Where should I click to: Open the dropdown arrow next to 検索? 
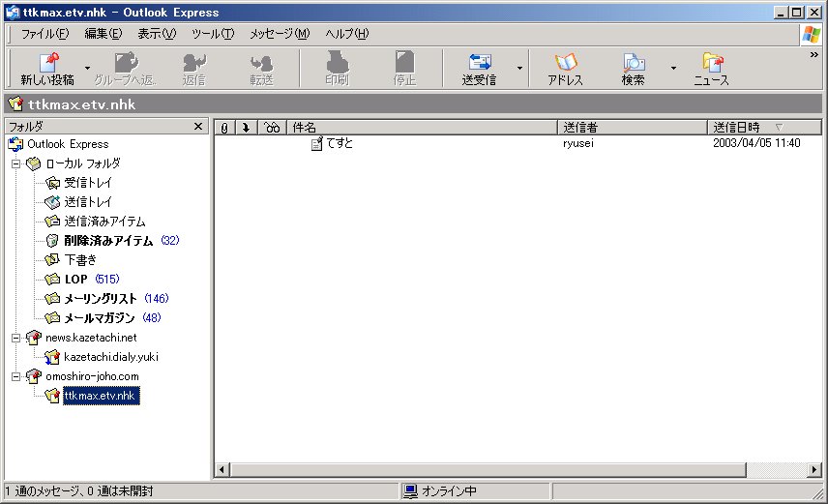click(x=673, y=68)
